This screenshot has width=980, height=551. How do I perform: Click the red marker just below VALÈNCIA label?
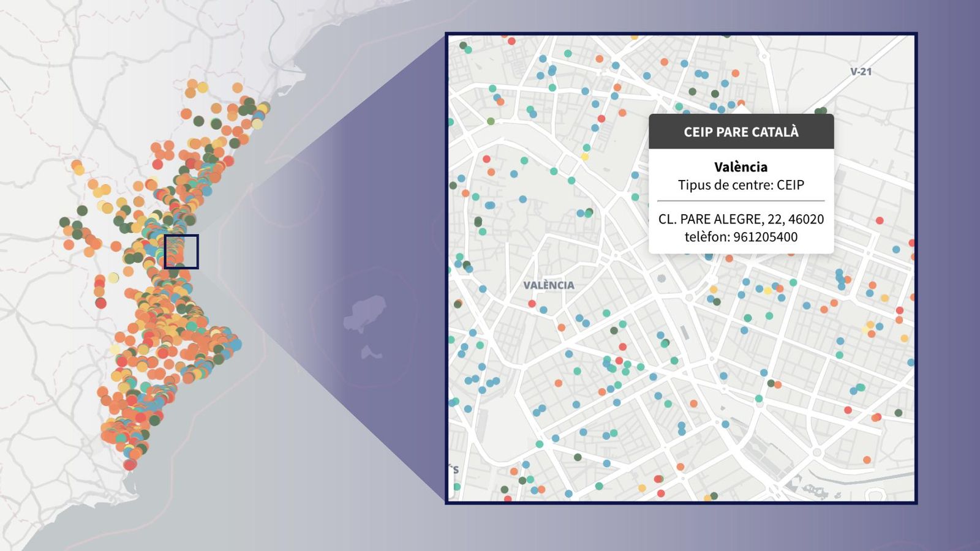pyautogui.click(x=532, y=304)
